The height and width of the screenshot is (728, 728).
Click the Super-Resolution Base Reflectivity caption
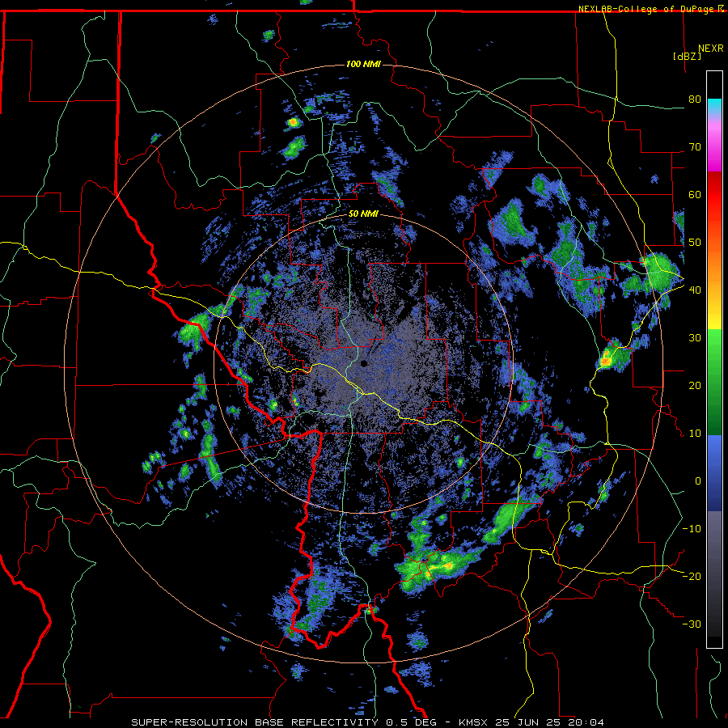[368, 722]
